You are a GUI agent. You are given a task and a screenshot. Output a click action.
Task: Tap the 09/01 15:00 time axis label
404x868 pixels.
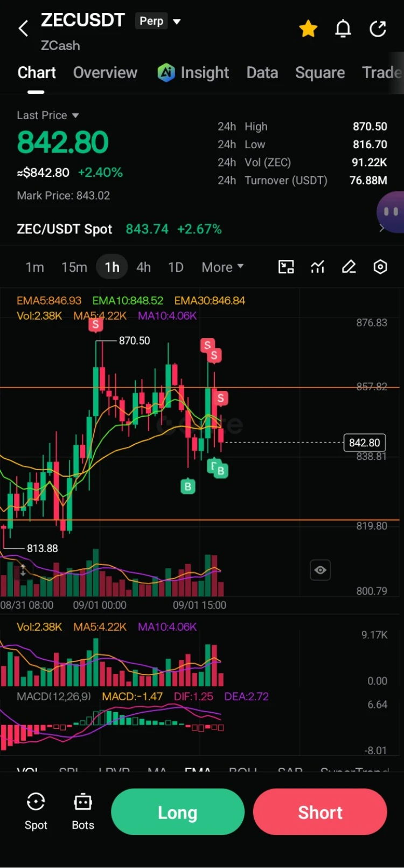click(199, 605)
